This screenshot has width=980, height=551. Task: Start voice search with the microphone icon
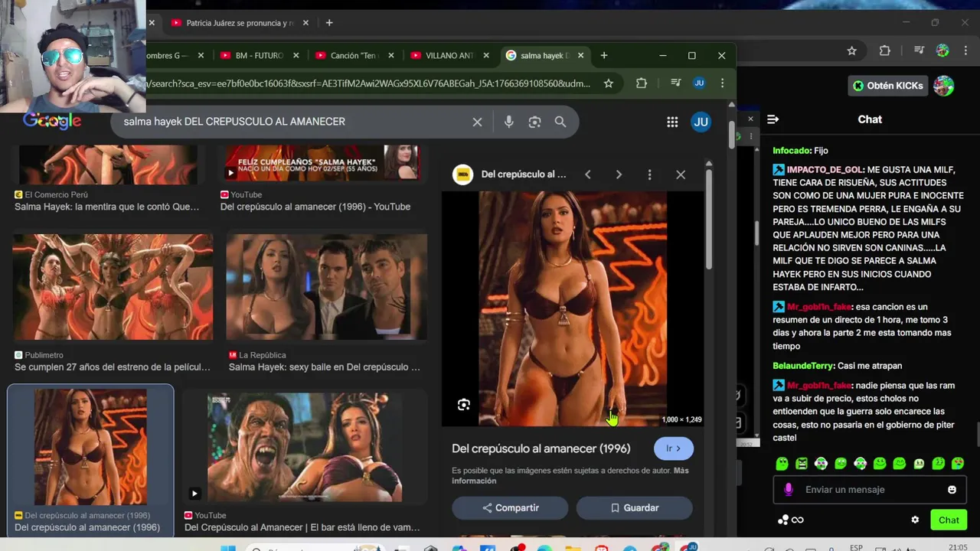tap(508, 122)
